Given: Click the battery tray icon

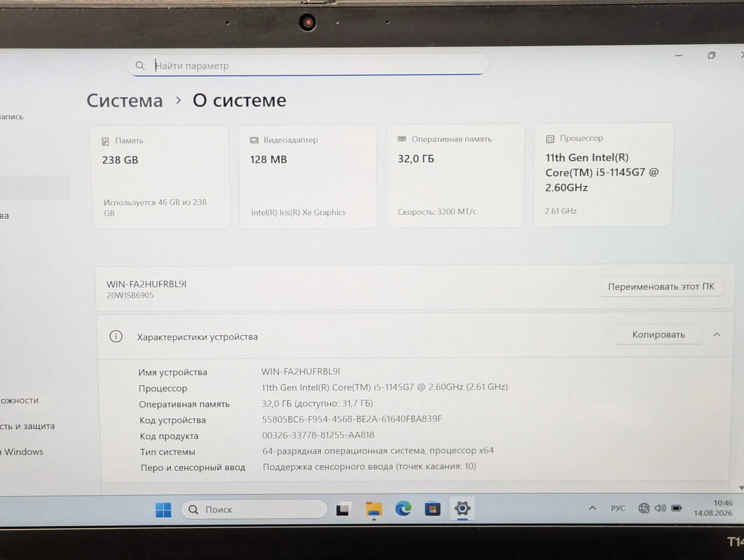Looking at the screenshot, I should (x=677, y=508).
